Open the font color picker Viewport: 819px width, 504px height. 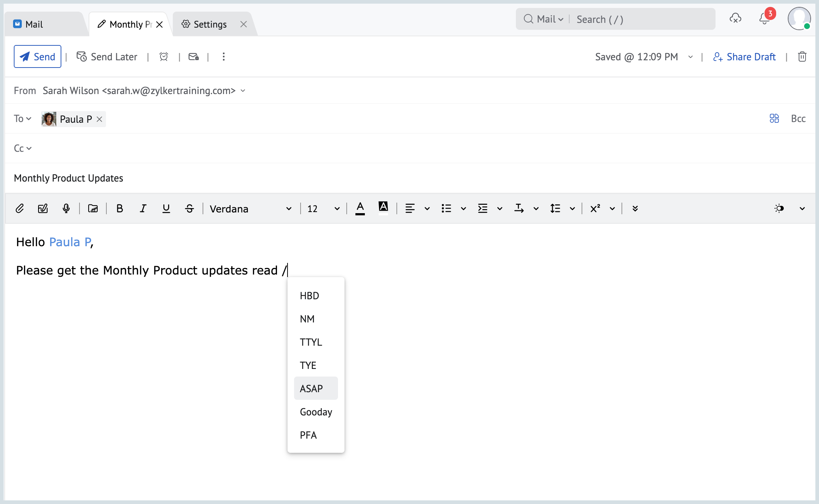pyautogui.click(x=360, y=208)
